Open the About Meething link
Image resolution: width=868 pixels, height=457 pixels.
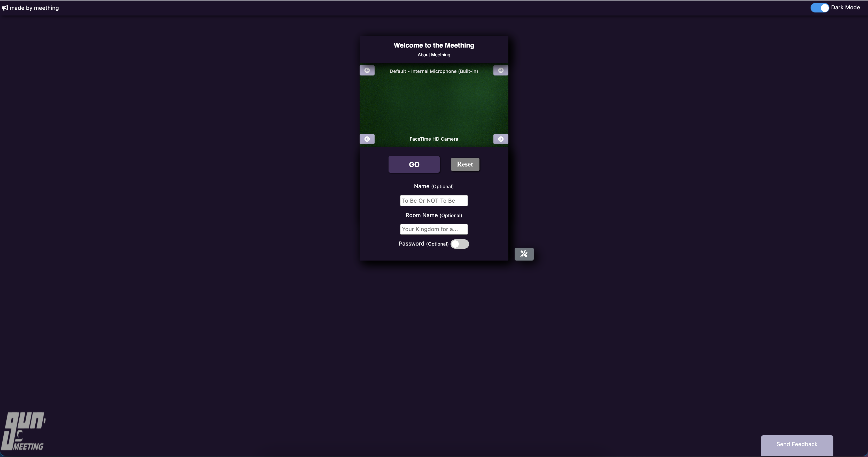(434, 55)
